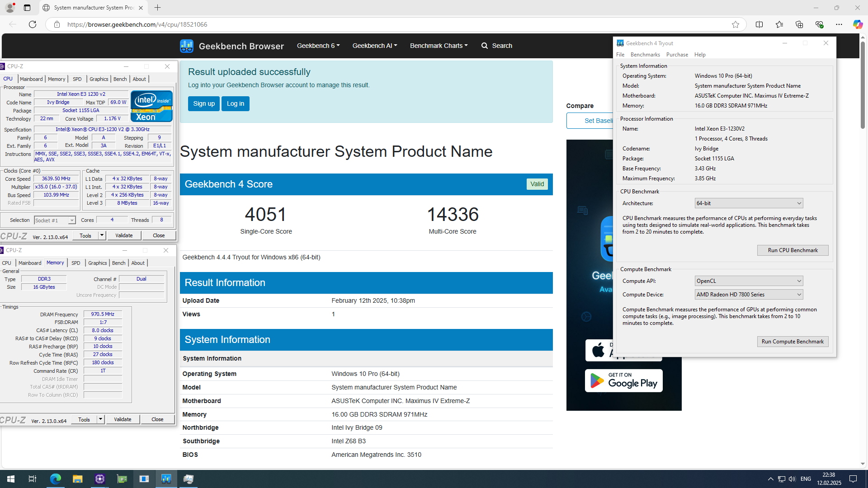868x488 pixels.
Task: Click the Intel Xeon logo in CPU-Z
Action: click(x=151, y=106)
